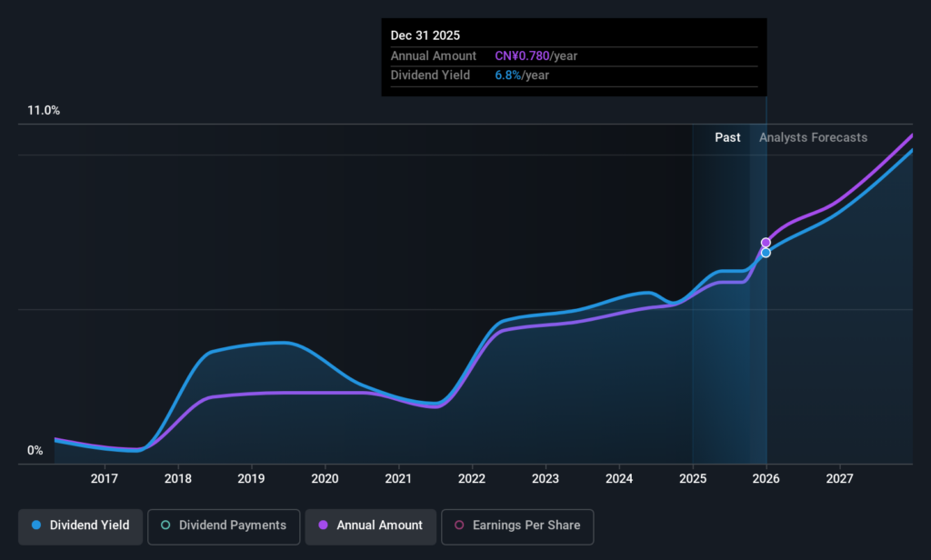The height and width of the screenshot is (560, 931).
Task: Select the 2023 label on the time axis
Action: [546, 478]
